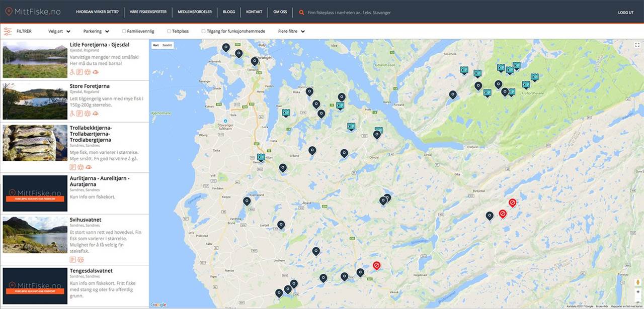Click the Logg ut link
Screen dimensions: 644x309
click(x=625, y=12)
